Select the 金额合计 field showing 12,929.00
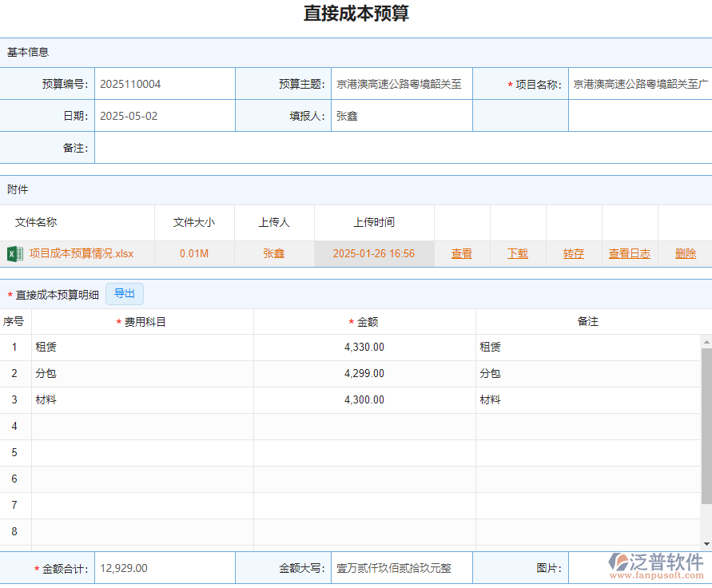 (x=165, y=567)
